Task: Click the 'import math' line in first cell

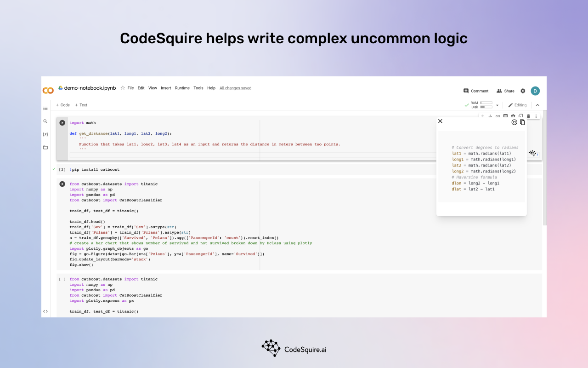Action: tap(83, 123)
